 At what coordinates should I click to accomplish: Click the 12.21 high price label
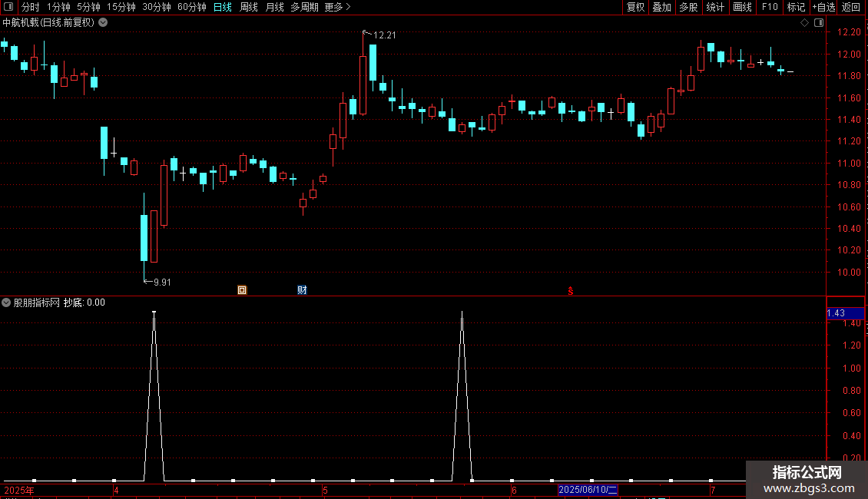(x=384, y=35)
